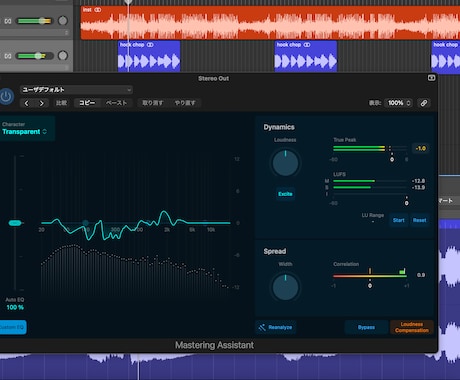Click the loop icon on inst region
The image size is (460, 380).
[98, 10]
